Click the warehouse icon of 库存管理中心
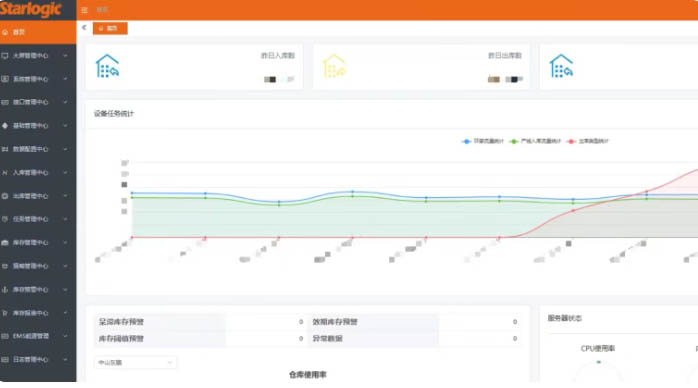 pos(5,242)
